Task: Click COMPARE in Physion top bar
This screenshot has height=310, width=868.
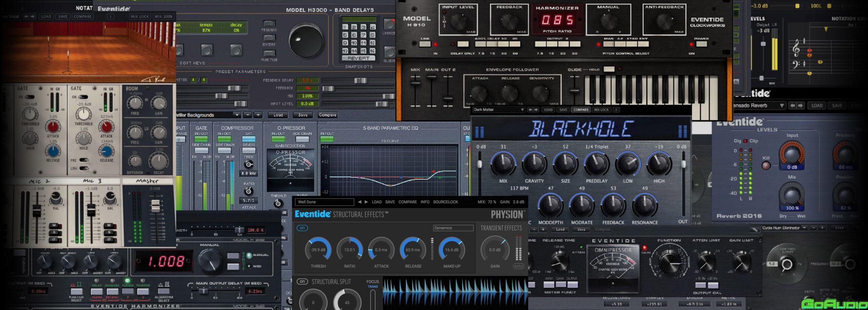Action: click(408, 202)
